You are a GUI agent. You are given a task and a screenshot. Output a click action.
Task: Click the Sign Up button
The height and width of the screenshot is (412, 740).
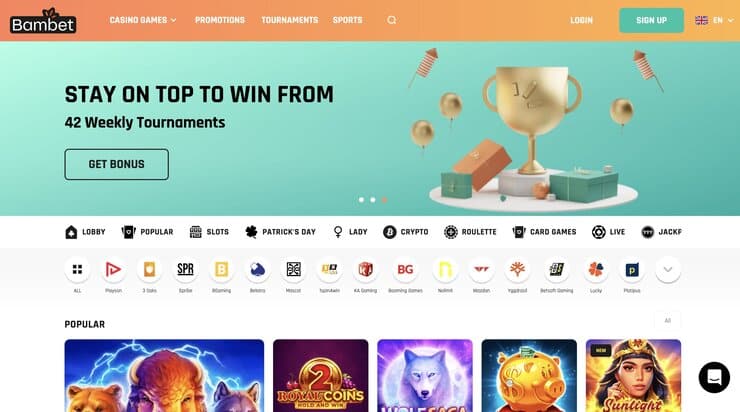[x=651, y=20]
